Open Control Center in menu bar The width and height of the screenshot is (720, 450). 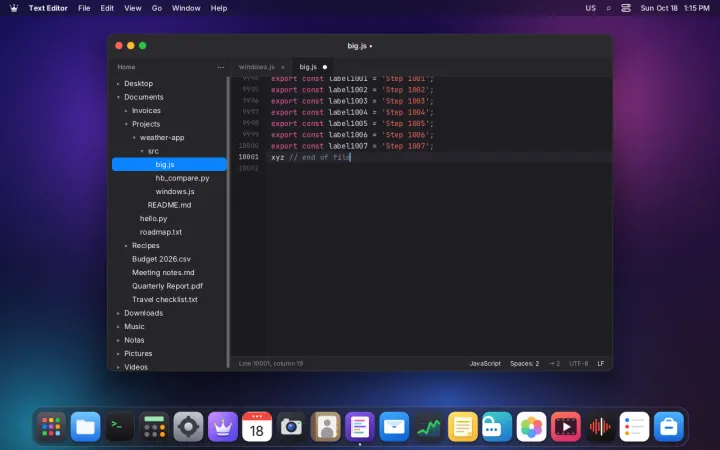coord(626,8)
